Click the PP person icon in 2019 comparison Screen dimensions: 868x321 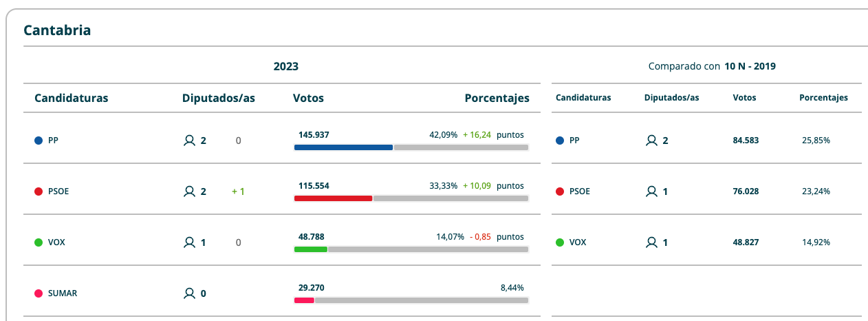pos(651,141)
